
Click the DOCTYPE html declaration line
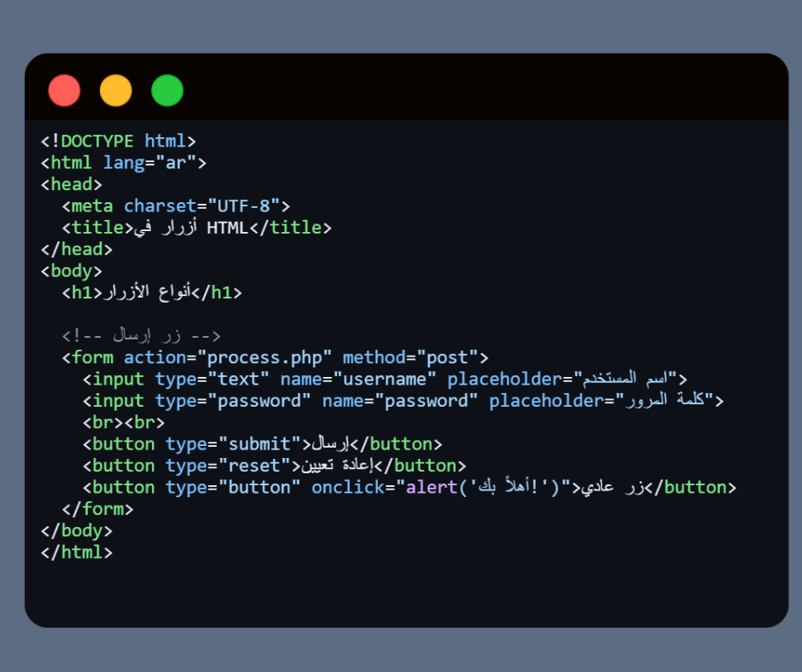coord(119,141)
